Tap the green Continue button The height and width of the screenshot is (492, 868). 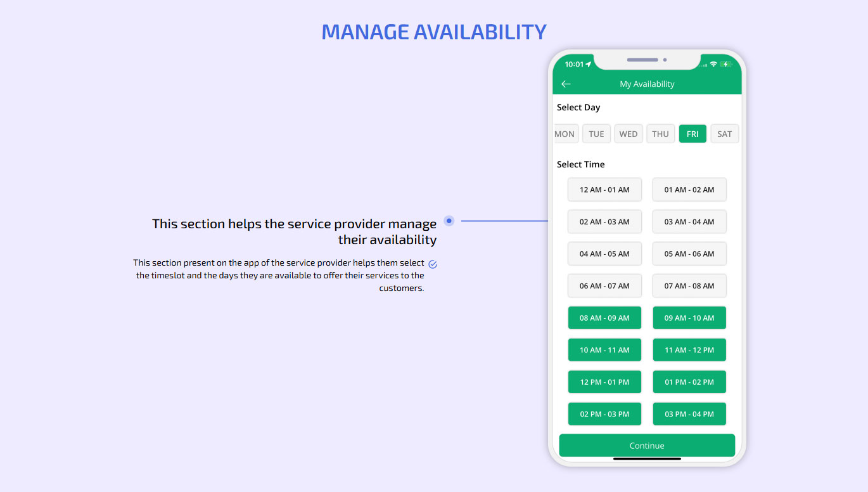click(647, 446)
